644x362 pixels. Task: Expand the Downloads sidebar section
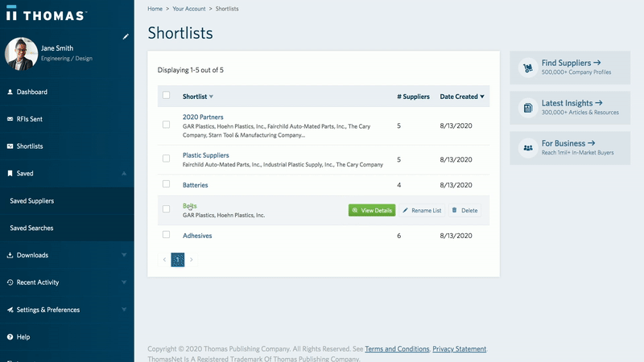[x=124, y=255]
